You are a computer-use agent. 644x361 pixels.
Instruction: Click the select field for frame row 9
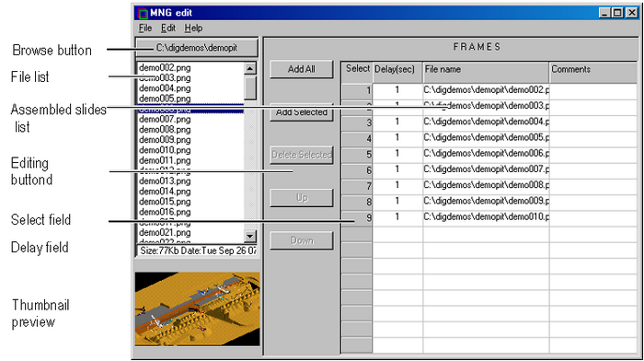[357, 217]
